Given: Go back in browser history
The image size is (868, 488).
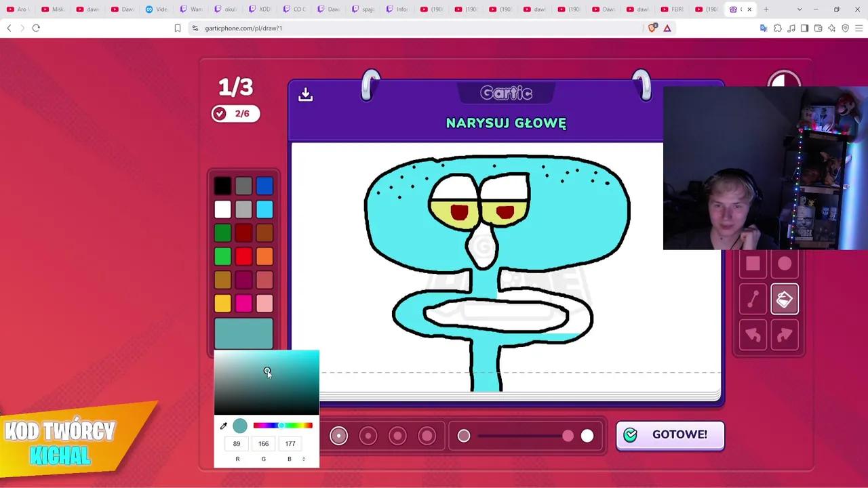Looking at the screenshot, I should [x=9, y=28].
